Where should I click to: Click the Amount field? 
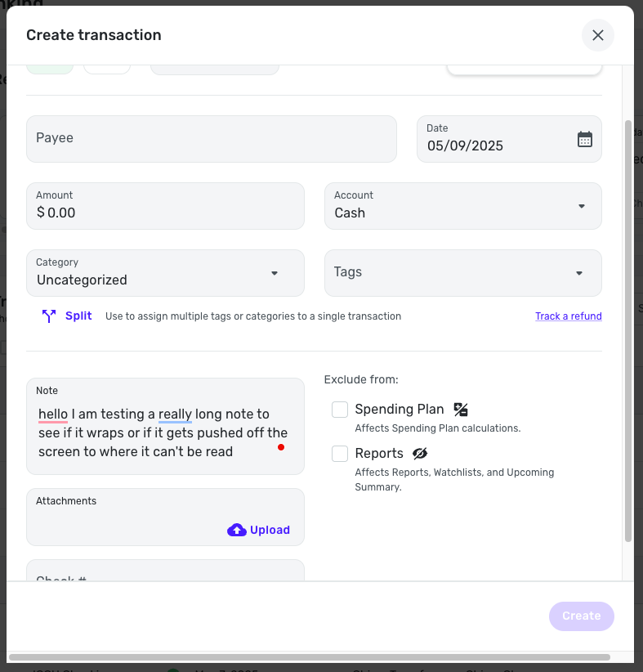pyautogui.click(x=165, y=206)
